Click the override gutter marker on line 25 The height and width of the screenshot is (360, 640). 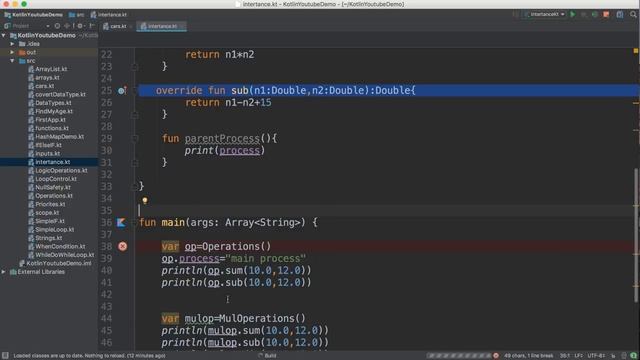pyautogui.click(x=122, y=91)
